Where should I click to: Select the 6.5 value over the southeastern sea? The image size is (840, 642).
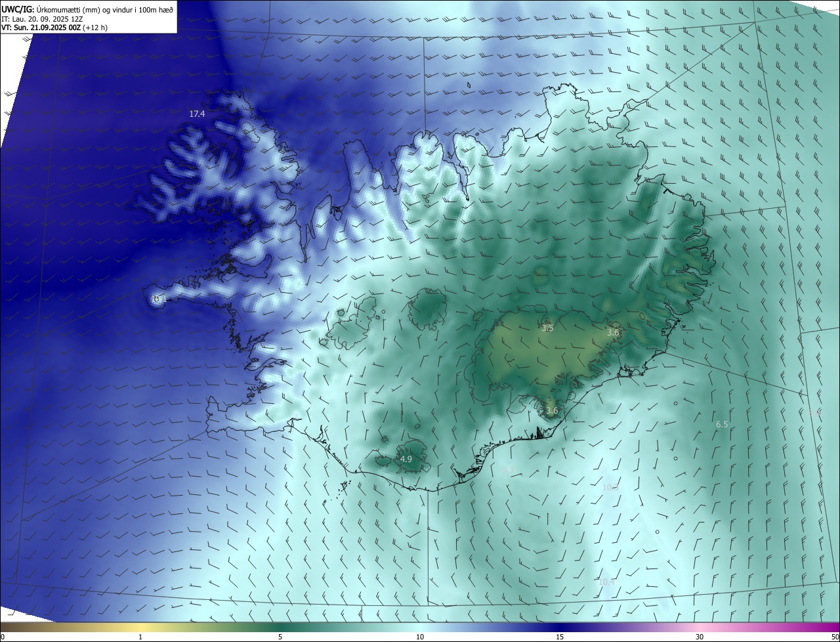[722, 425]
